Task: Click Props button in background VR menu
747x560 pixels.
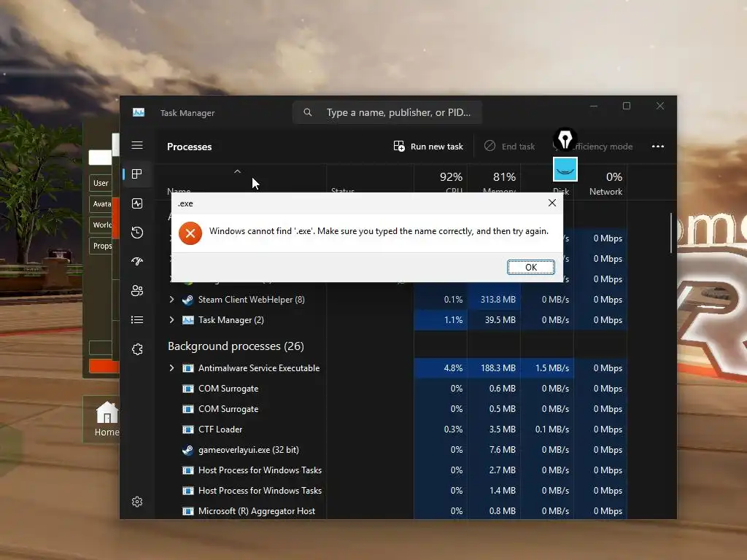Action: [101, 246]
